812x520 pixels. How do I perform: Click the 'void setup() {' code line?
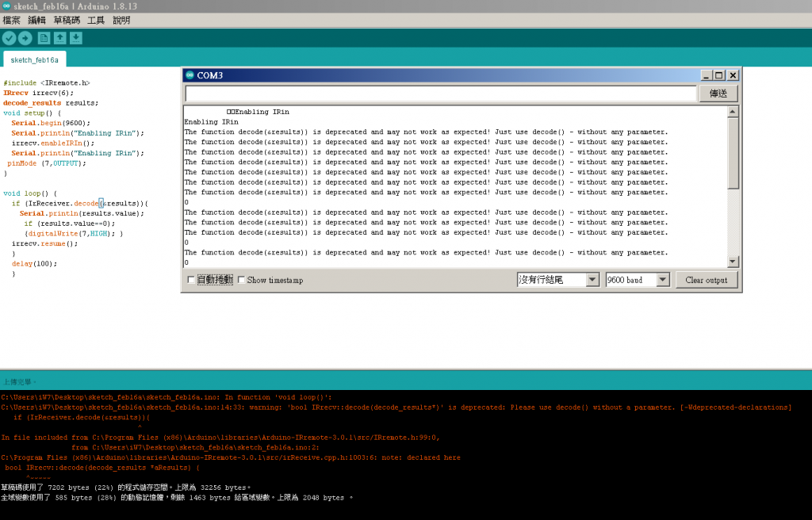click(32, 113)
